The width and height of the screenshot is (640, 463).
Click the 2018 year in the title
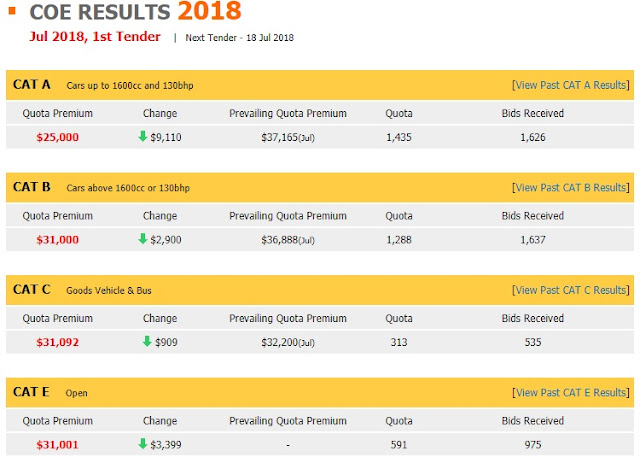pos(209,12)
